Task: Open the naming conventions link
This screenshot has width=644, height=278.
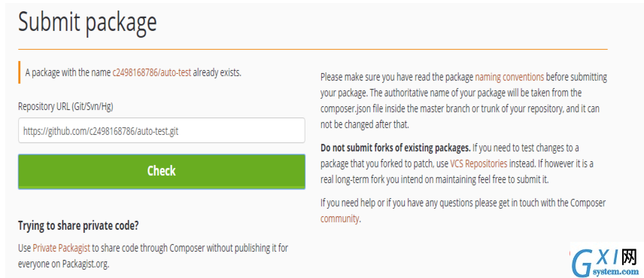Action: click(509, 77)
